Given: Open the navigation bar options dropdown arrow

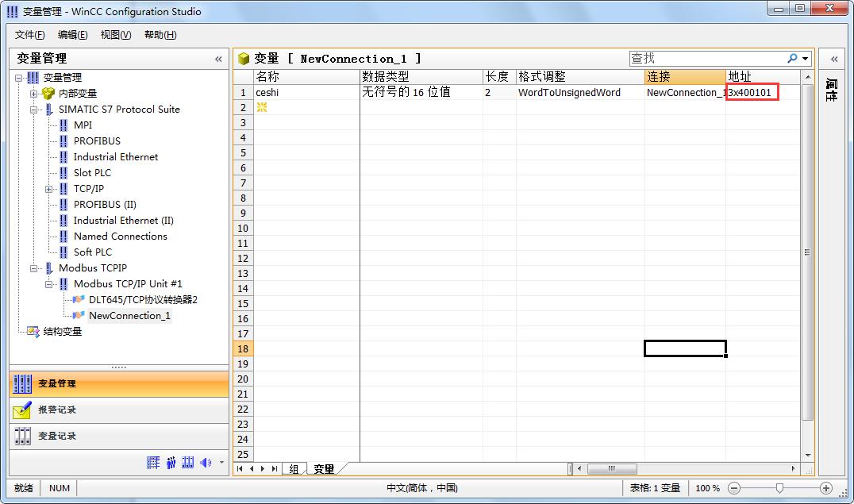Looking at the screenshot, I should (x=221, y=463).
